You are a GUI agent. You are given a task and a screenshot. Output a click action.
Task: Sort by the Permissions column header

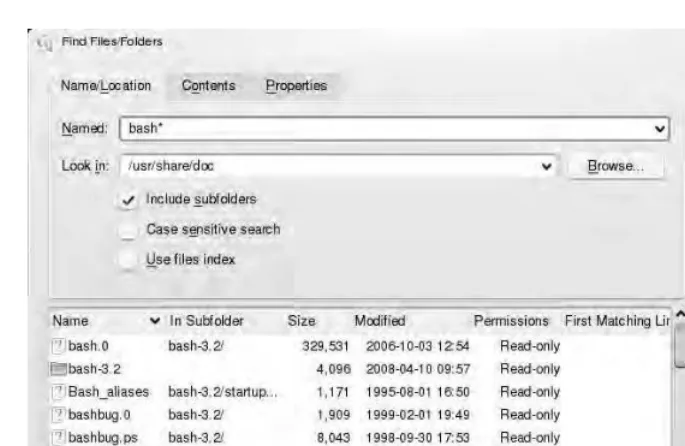[x=511, y=321]
